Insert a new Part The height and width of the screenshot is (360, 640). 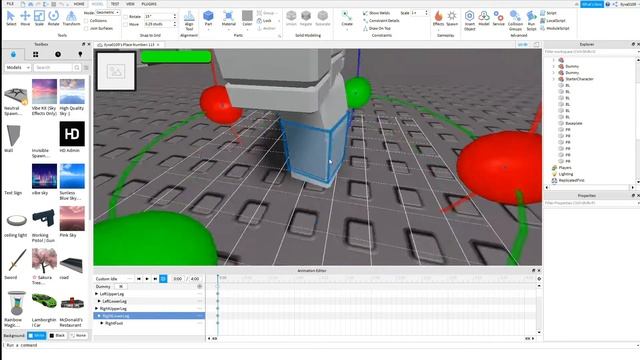coord(208,18)
